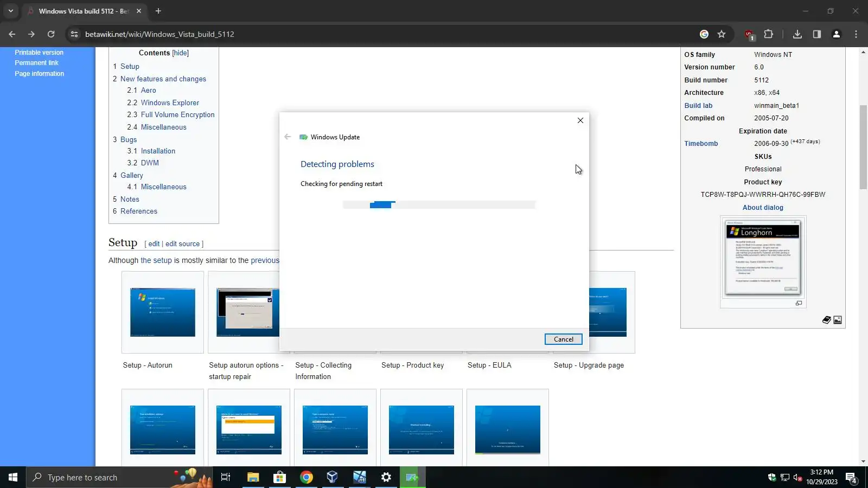Click the troubleshooter progress bar
The width and height of the screenshot is (868, 488).
(x=439, y=204)
